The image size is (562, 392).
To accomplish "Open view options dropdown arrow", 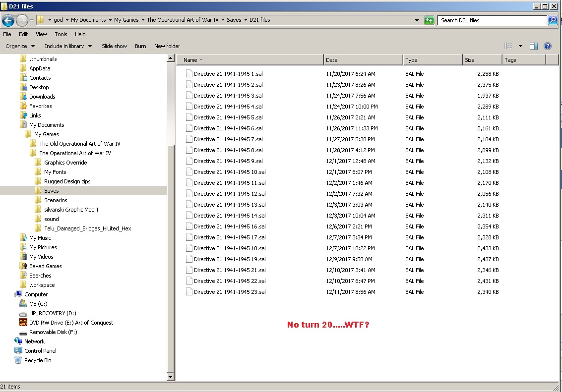I will (520, 46).
